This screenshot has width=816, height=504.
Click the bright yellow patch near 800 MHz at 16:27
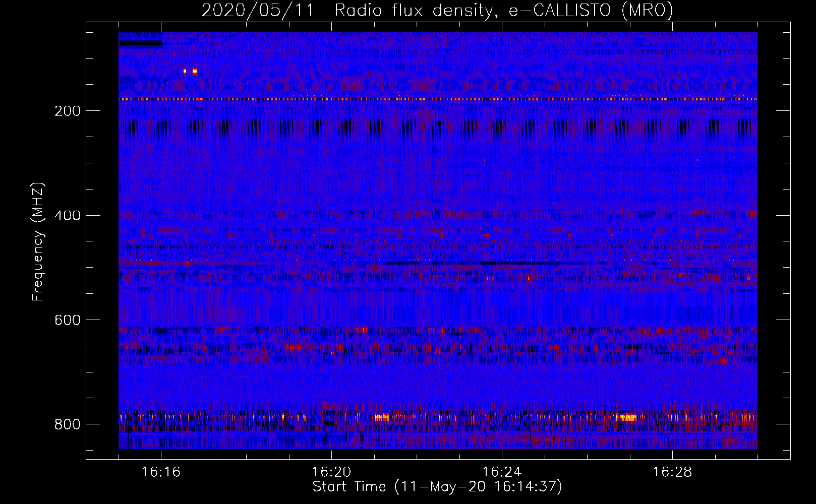626,417
